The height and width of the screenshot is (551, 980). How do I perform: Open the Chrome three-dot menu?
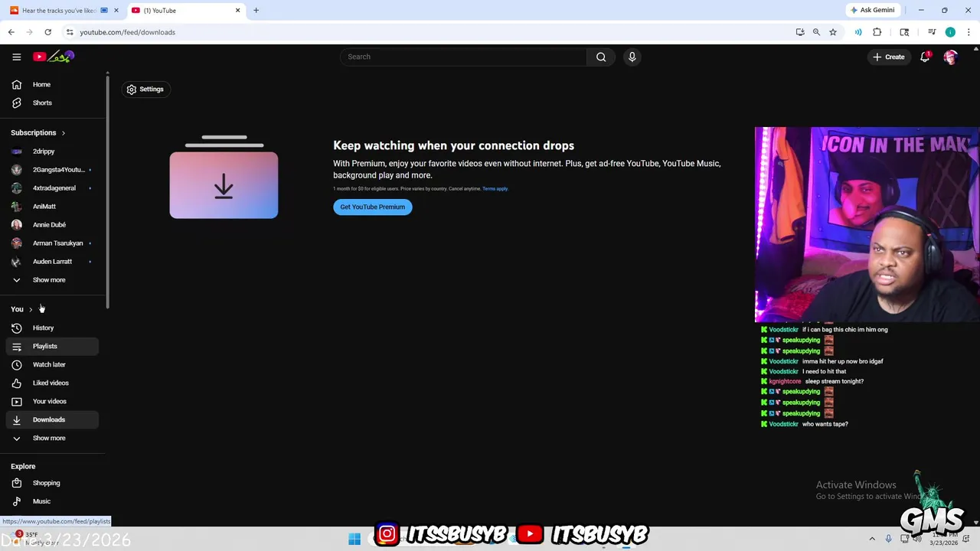point(969,32)
